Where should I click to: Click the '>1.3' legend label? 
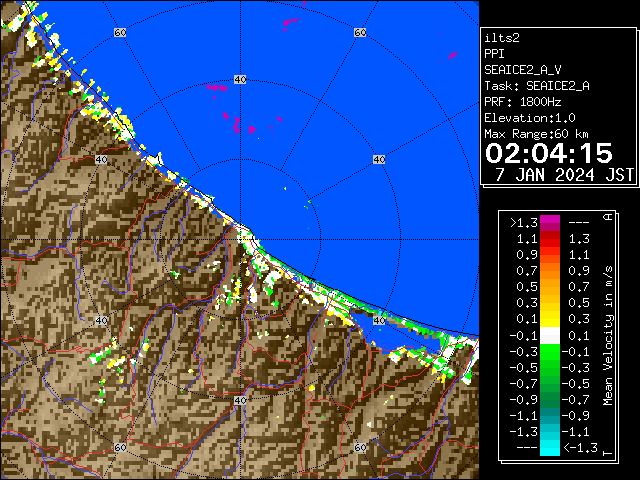[x=524, y=223]
